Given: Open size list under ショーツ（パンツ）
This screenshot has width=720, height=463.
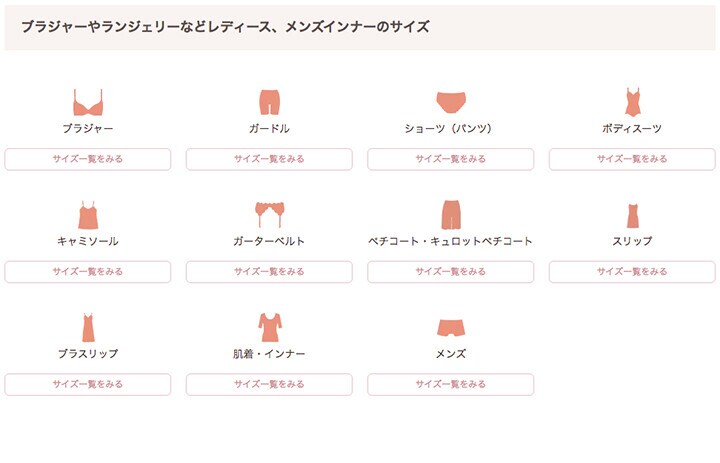Looking at the screenshot, I should pos(450,159).
